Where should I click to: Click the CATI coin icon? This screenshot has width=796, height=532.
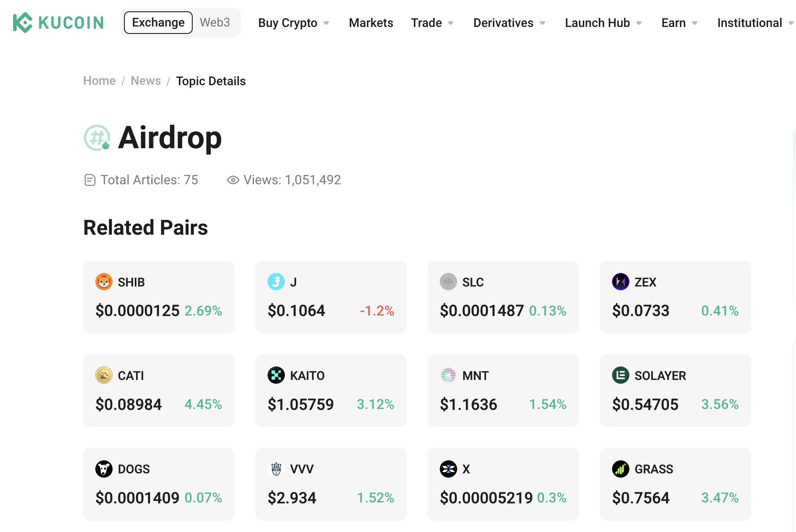104,376
